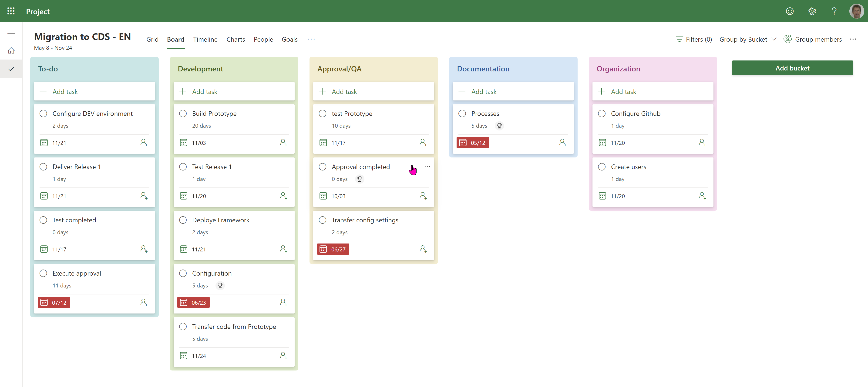Open your profile picture menu
Viewport: 868px width, 387px height.
pos(857,11)
